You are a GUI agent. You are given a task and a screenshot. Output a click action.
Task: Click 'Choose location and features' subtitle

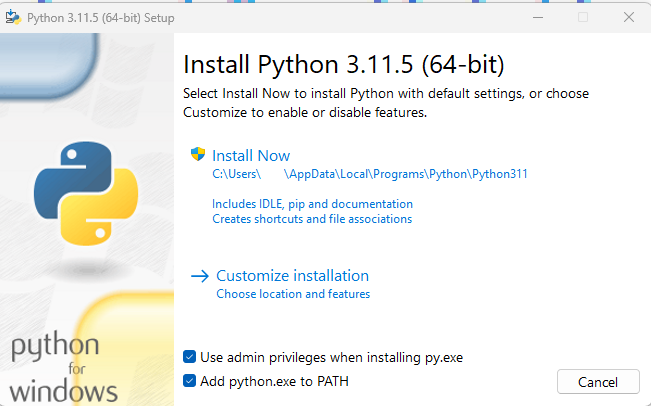293,294
